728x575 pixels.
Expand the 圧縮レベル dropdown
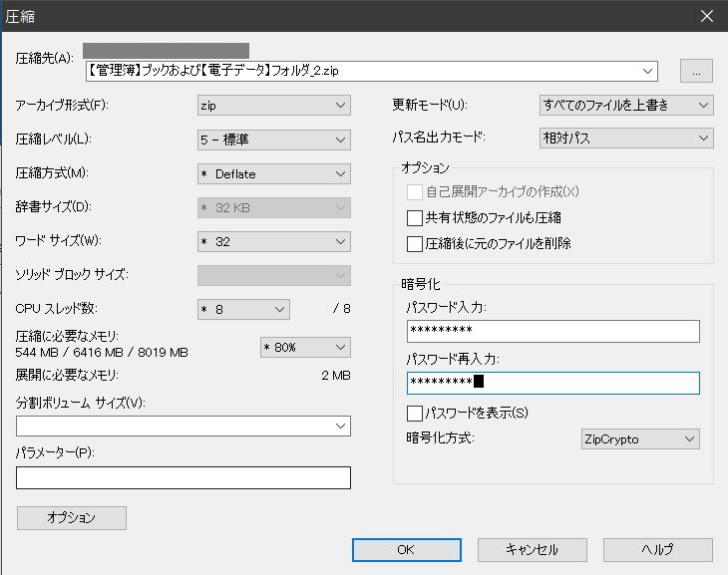coord(273,140)
